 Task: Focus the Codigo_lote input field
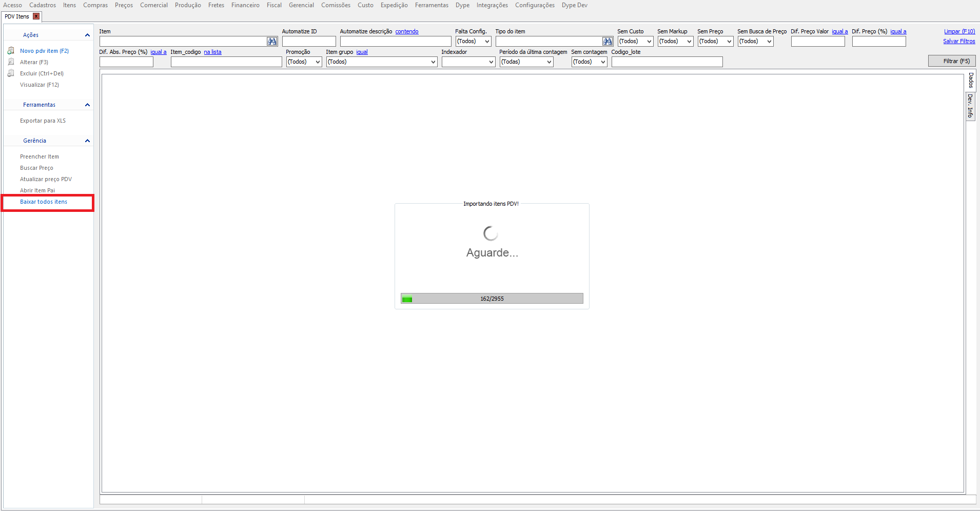pyautogui.click(x=667, y=62)
